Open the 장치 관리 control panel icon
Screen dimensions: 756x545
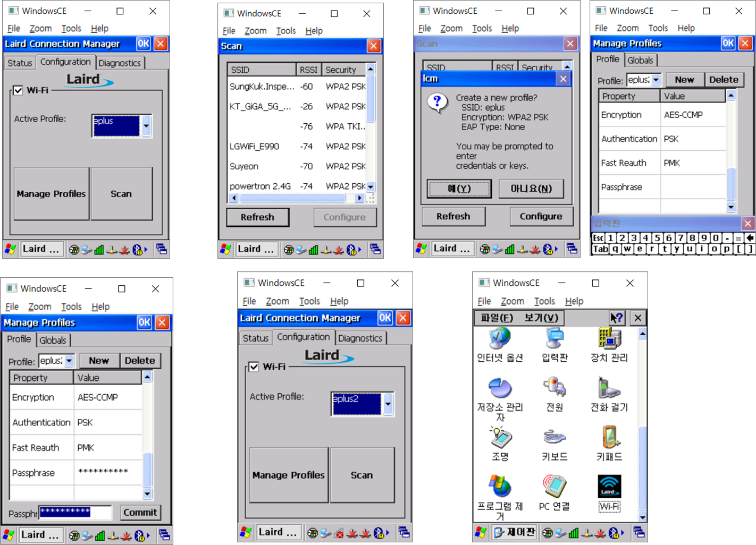(609, 344)
